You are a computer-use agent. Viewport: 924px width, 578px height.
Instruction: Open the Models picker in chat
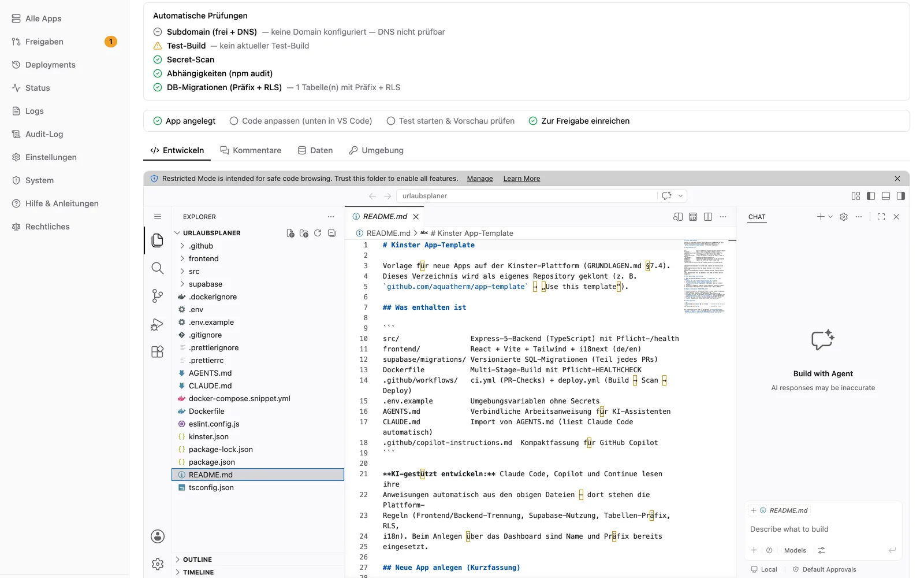795,550
